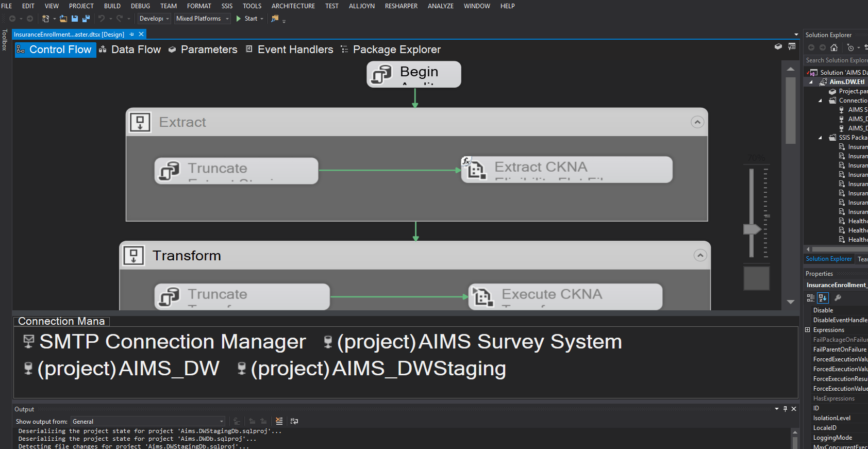Click scroll-down arrow of canvas scrollbar

(791, 302)
